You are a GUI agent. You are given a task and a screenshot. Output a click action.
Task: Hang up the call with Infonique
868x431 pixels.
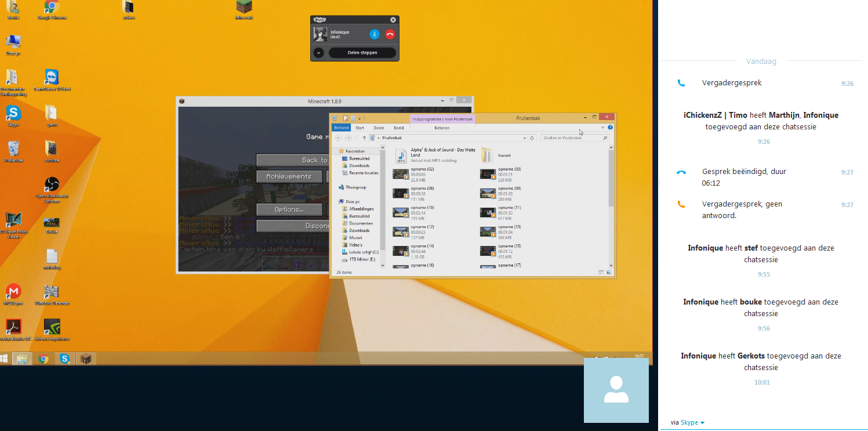coord(390,34)
